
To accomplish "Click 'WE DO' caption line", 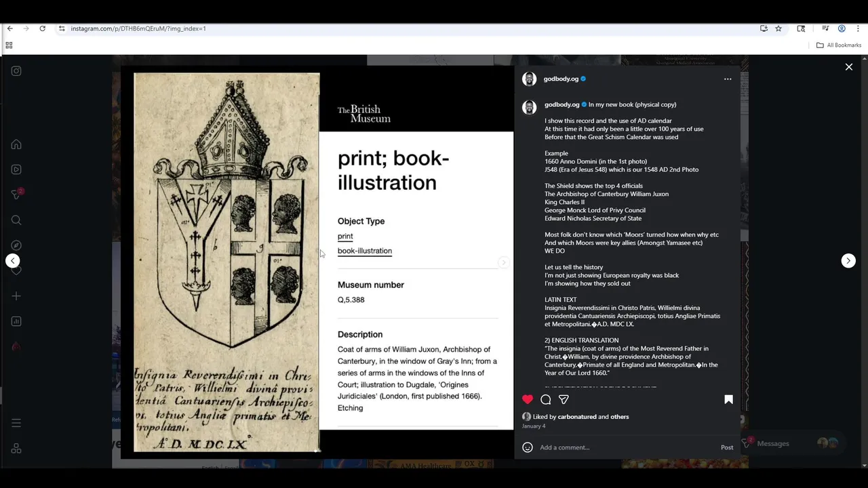I will click(555, 251).
